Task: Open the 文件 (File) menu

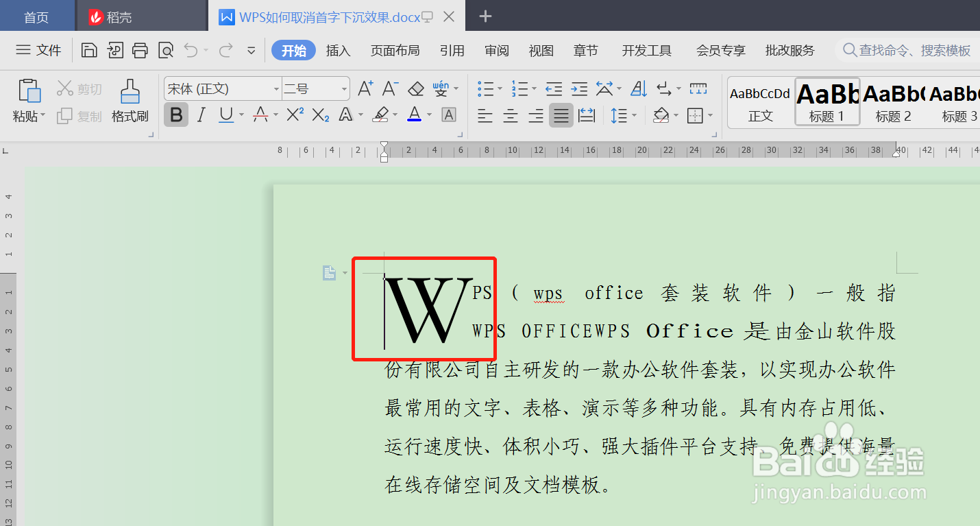Action: [38, 50]
